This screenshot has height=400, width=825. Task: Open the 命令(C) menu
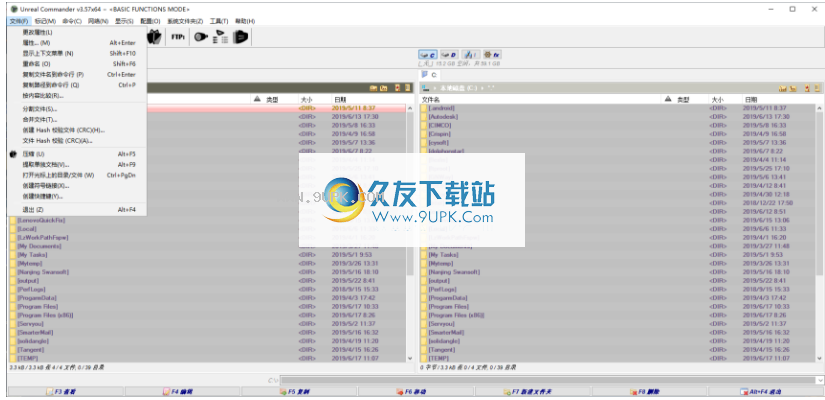point(72,21)
